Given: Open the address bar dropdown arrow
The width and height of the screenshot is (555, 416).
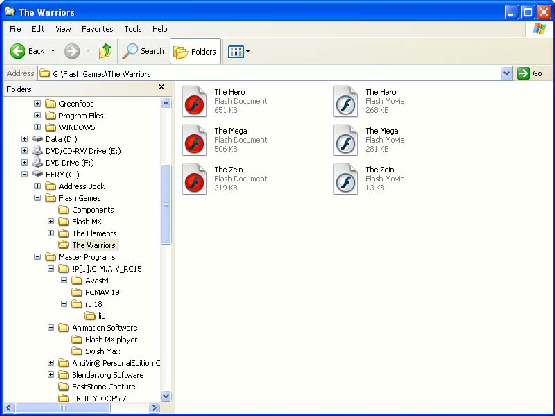Looking at the screenshot, I should 507,74.
